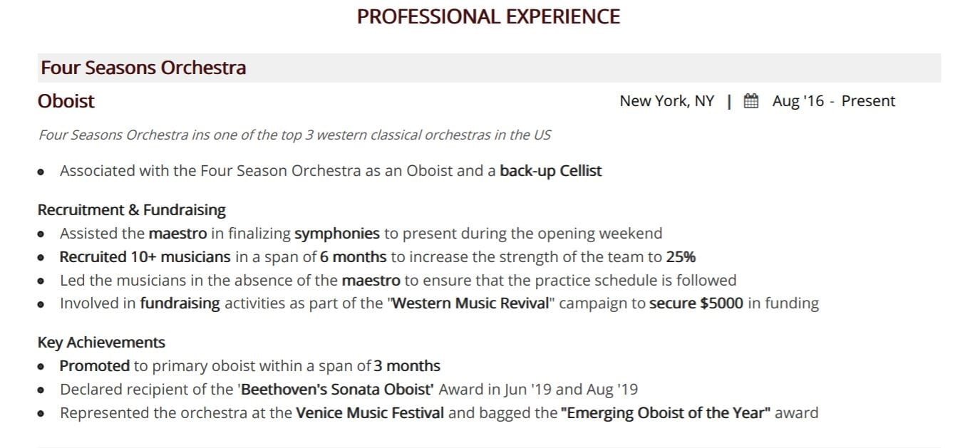Select the back-up Cellist bold text
This screenshot has width=980, height=448.
[551, 171]
